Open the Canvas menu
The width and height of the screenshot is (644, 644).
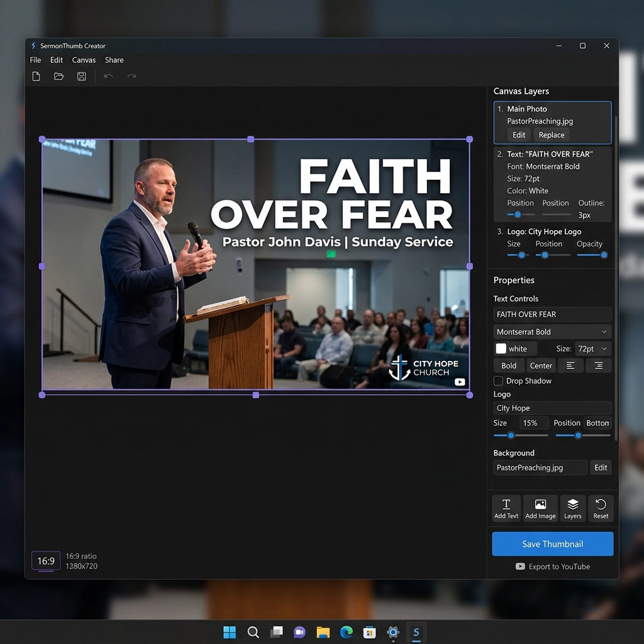point(84,60)
